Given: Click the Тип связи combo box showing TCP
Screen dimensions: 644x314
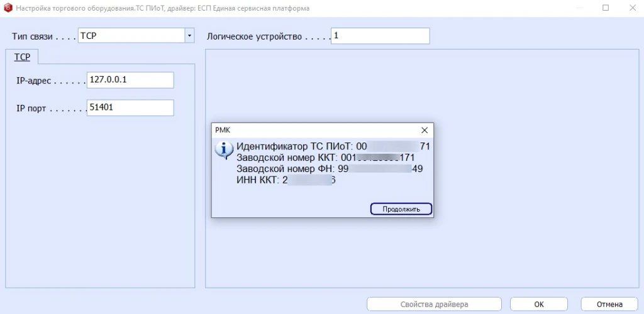Looking at the screenshot, I should pyautogui.click(x=131, y=36).
